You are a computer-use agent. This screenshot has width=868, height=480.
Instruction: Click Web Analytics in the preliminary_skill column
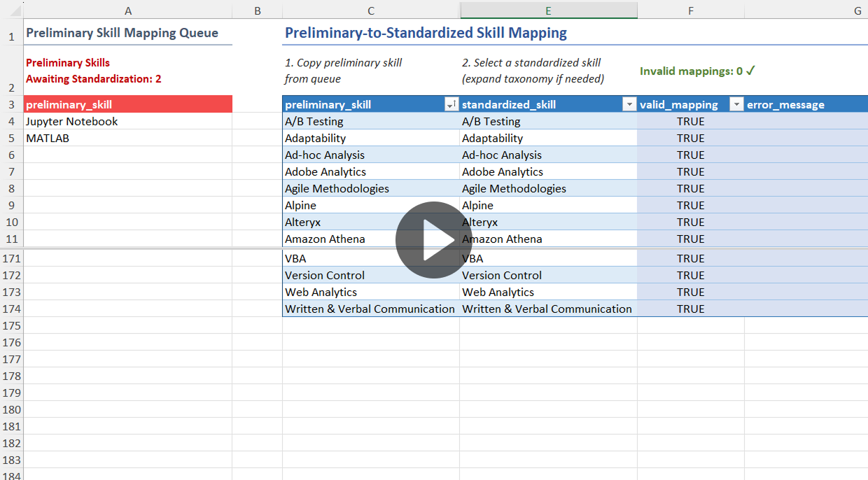(371, 292)
